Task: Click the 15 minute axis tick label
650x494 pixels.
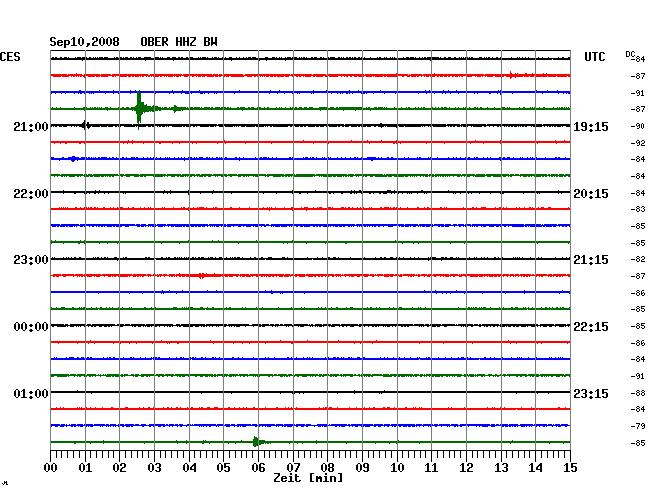Action: tap(570, 467)
